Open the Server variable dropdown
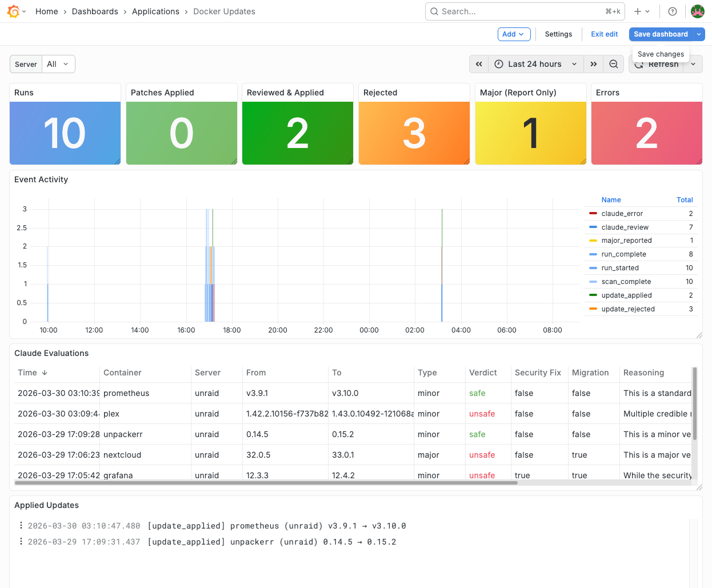The height and width of the screenshot is (588, 712). pos(58,64)
